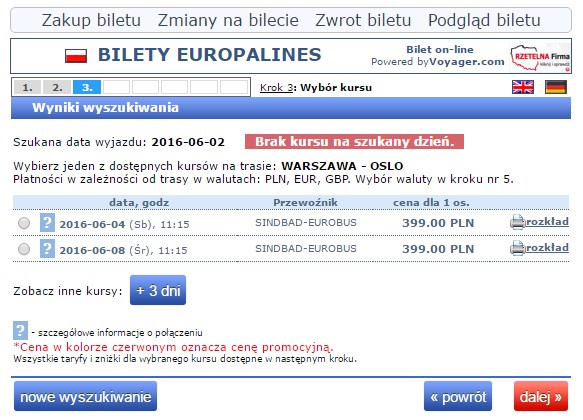Open connection details for 2016-06-08 course
The image size is (583, 420).
point(47,249)
